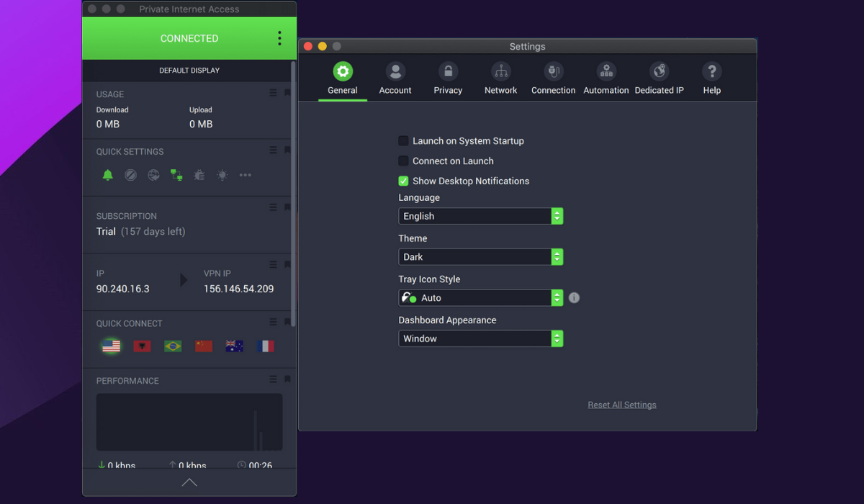
Task: Switch to the Account settings tab
Action: click(x=395, y=78)
